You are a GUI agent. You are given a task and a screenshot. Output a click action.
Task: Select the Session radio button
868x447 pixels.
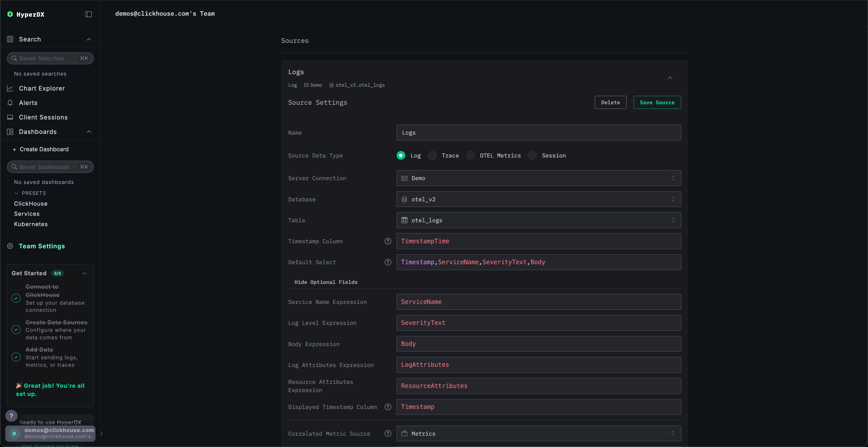coord(532,155)
